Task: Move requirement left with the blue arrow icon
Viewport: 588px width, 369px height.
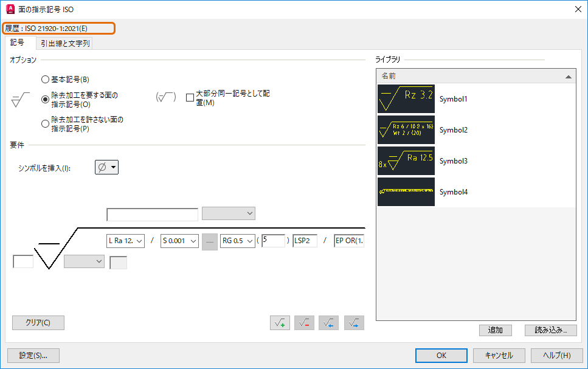Action: pos(328,323)
